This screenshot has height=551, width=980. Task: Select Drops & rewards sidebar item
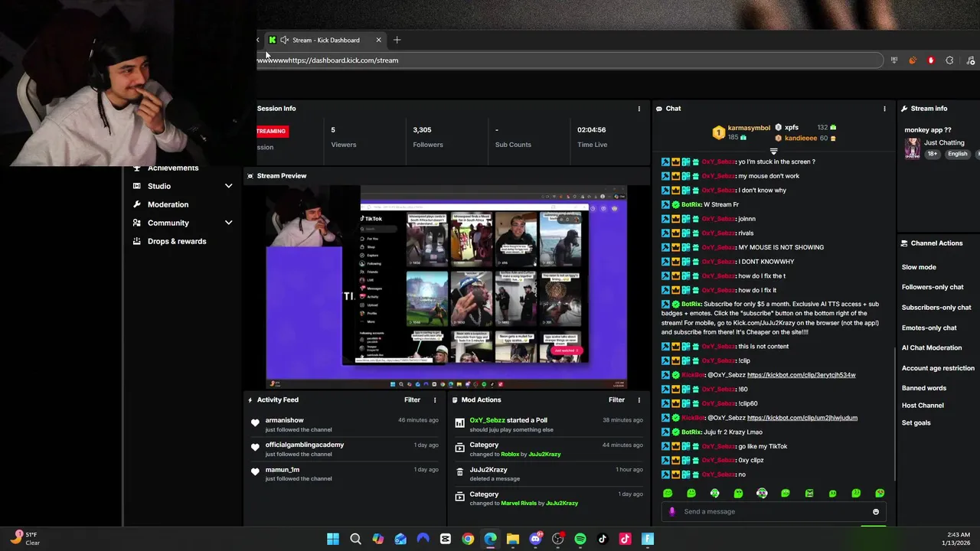[177, 241]
